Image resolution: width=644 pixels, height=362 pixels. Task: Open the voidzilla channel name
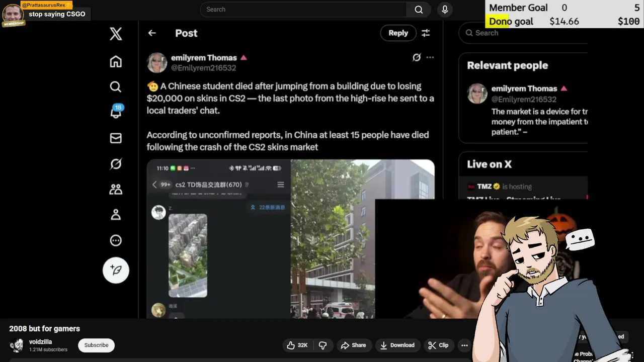[x=40, y=342]
